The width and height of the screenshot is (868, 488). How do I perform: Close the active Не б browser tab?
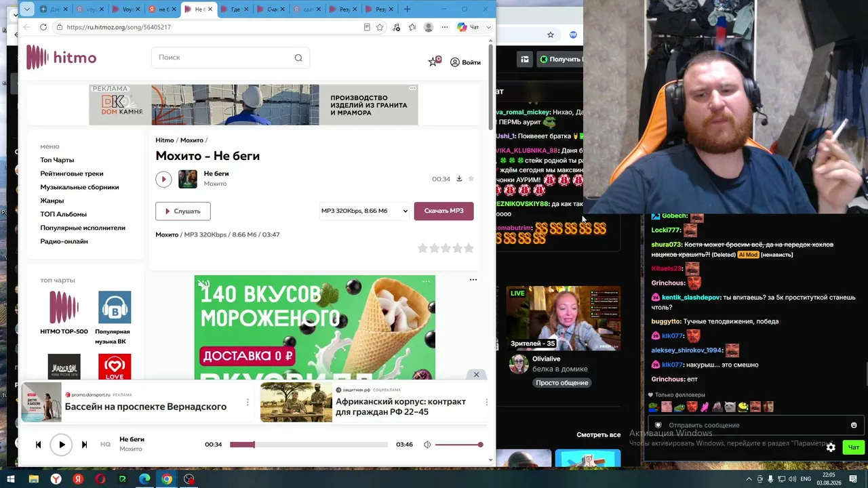click(x=210, y=9)
